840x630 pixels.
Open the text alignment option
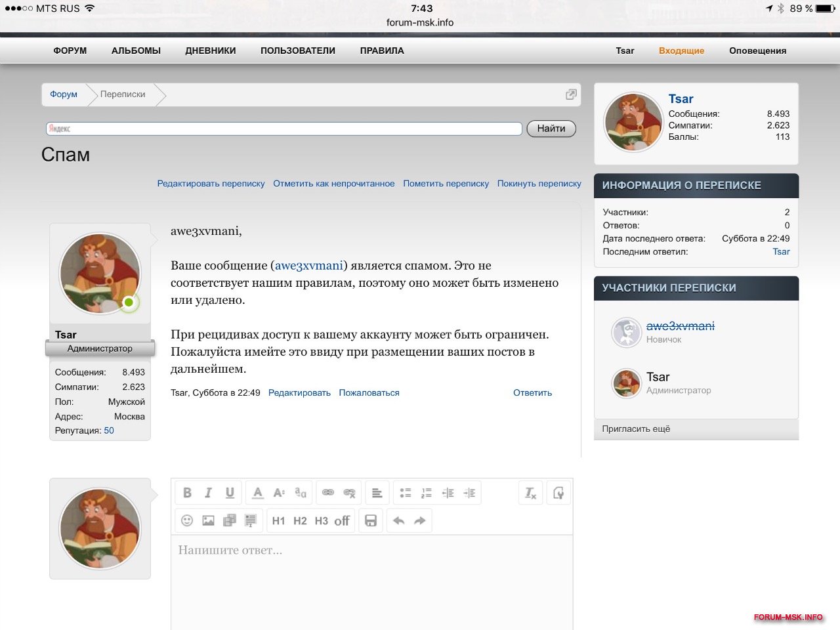377,493
